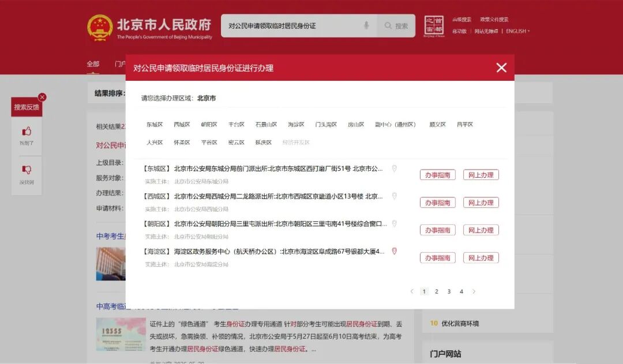Viewport: 623px width, 364px height.
Task: Select 石景山区 district filter
Action: coord(266,125)
